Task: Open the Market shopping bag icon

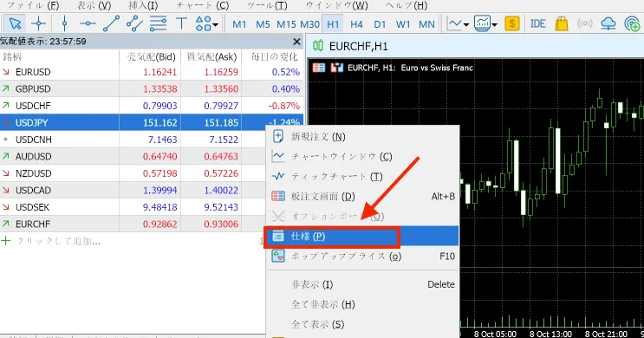Action: point(561,23)
